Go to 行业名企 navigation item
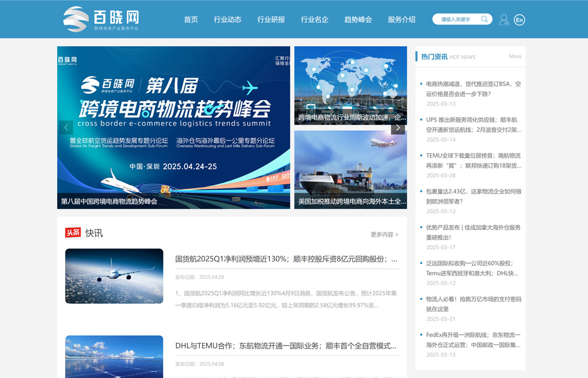The width and height of the screenshot is (588, 378). (x=314, y=19)
